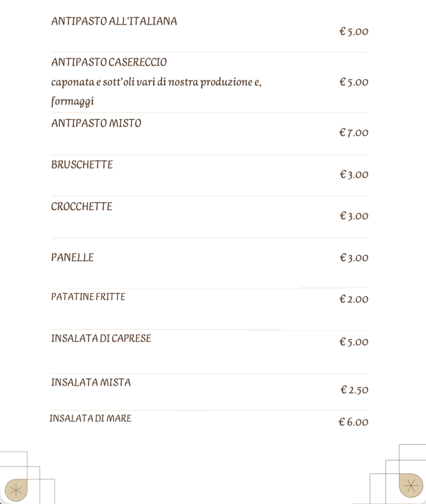Viewport: 426px width, 504px height.
Task: Select the INSALATA MISTA item
Action: pos(91,382)
